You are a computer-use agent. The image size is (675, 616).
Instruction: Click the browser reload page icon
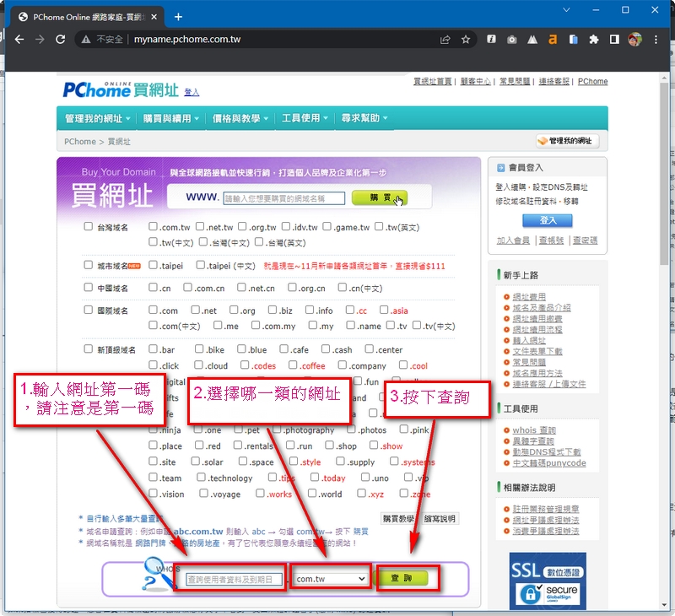tap(60, 39)
